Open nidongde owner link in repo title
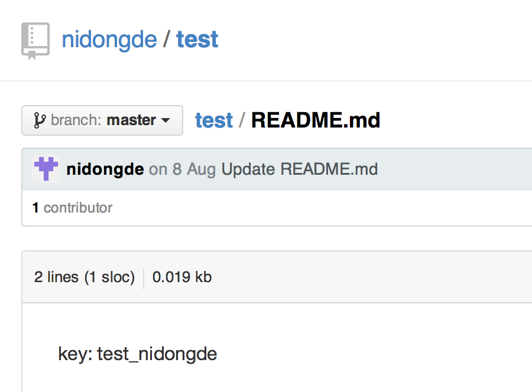 (x=109, y=40)
